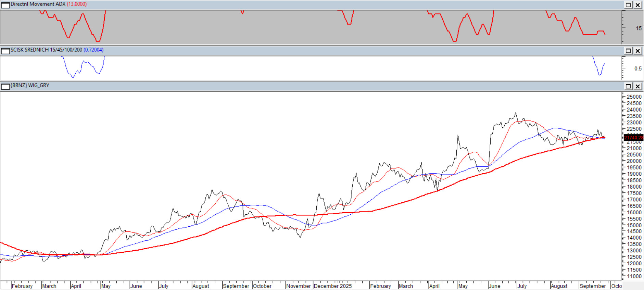Close the Directnl Movement ADX pane

(638, 5)
